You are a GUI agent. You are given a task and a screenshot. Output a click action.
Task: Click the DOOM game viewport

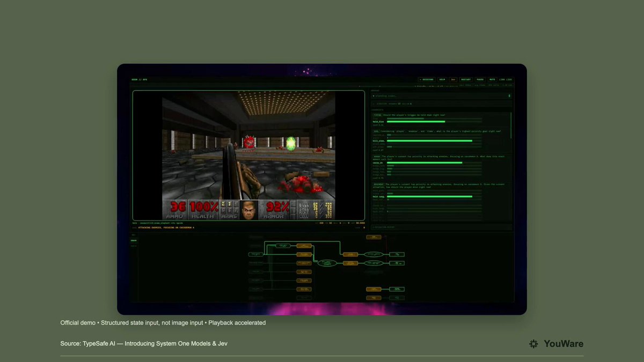(248, 156)
